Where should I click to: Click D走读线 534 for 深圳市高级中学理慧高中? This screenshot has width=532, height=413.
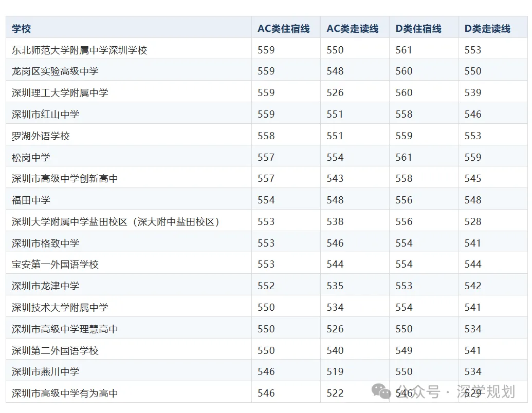click(x=473, y=329)
